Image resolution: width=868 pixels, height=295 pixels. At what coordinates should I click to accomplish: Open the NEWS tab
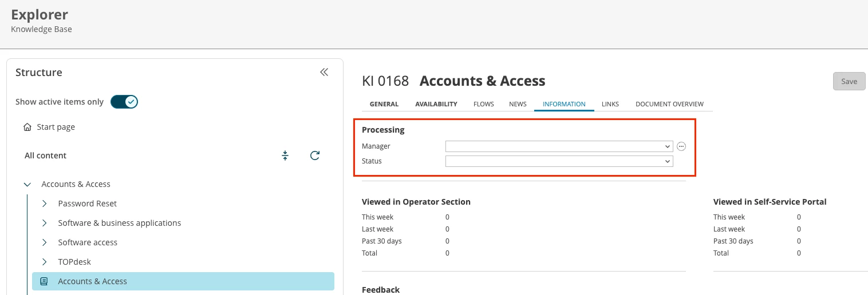[518, 104]
